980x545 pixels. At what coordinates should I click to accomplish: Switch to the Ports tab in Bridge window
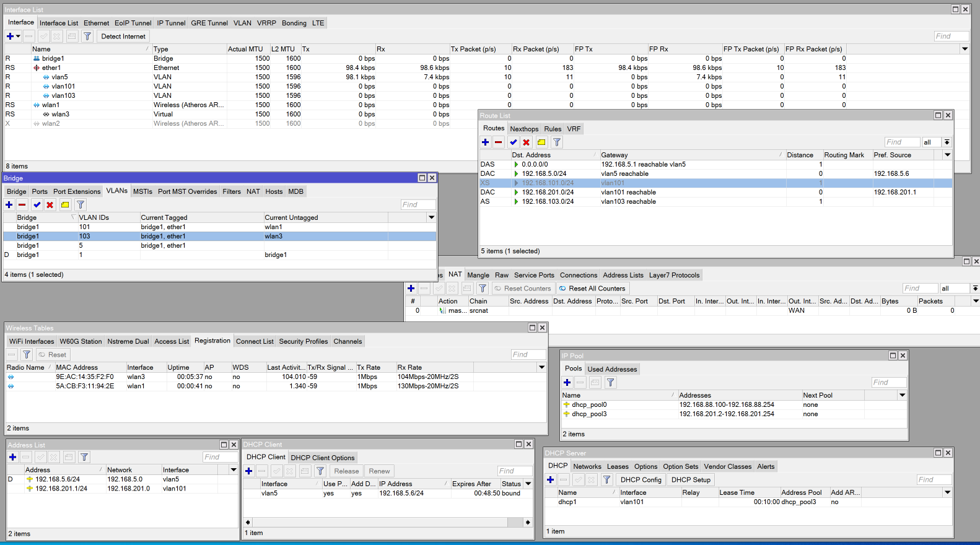coord(40,191)
